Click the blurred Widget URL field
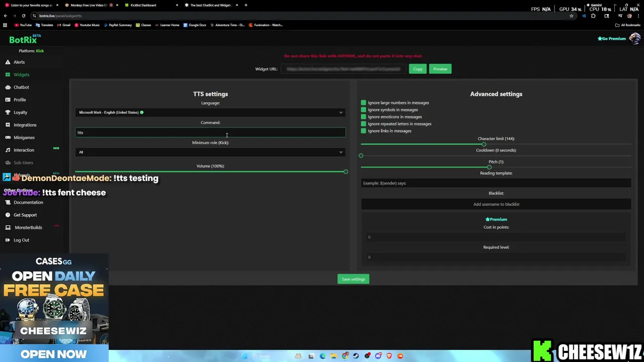Image resolution: width=644 pixels, height=362 pixels. pos(343,69)
